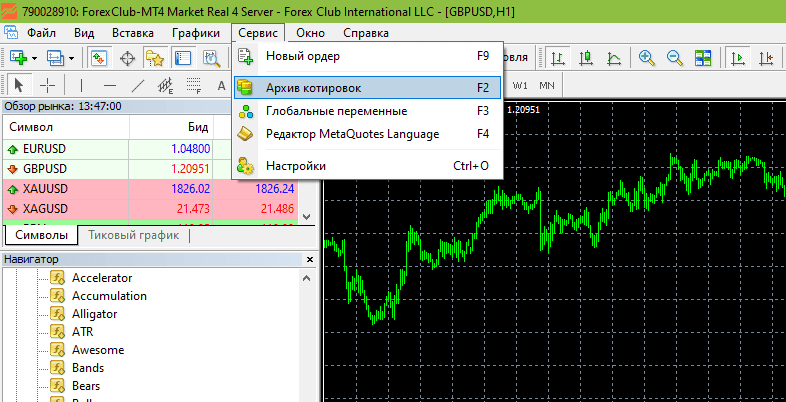786x402 pixels.
Task: Toggle the Terminal window icon
Action: coord(183,59)
